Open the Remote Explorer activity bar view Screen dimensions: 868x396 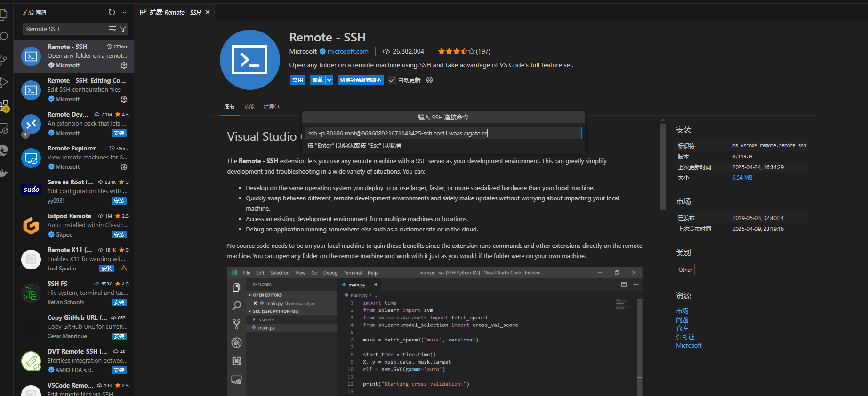coord(4,128)
